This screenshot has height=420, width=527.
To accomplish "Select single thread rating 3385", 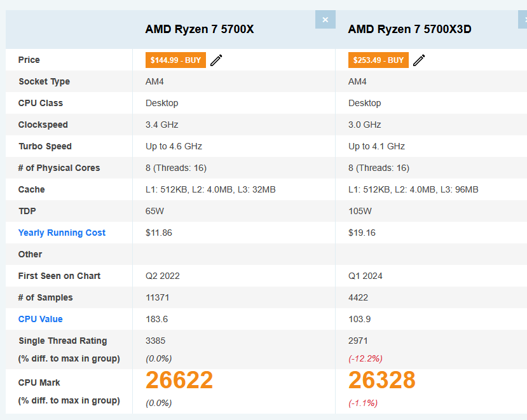I will coord(155,341).
